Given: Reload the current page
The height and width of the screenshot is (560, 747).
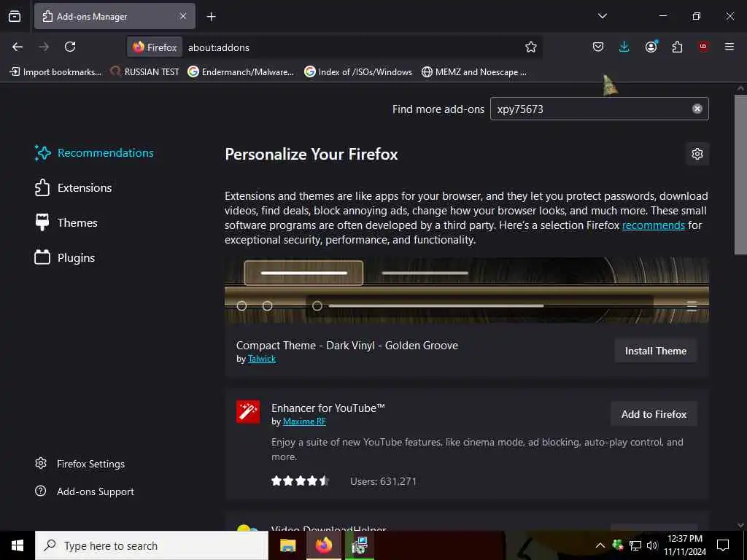Looking at the screenshot, I should 70,47.
